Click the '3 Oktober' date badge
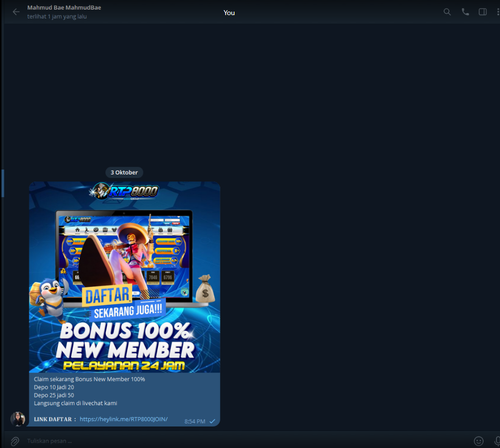This screenshot has width=500, height=448. point(124,172)
